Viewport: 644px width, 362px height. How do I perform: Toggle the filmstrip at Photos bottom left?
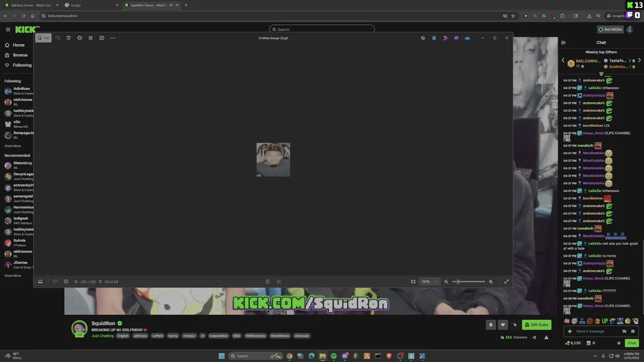(x=40, y=282)
